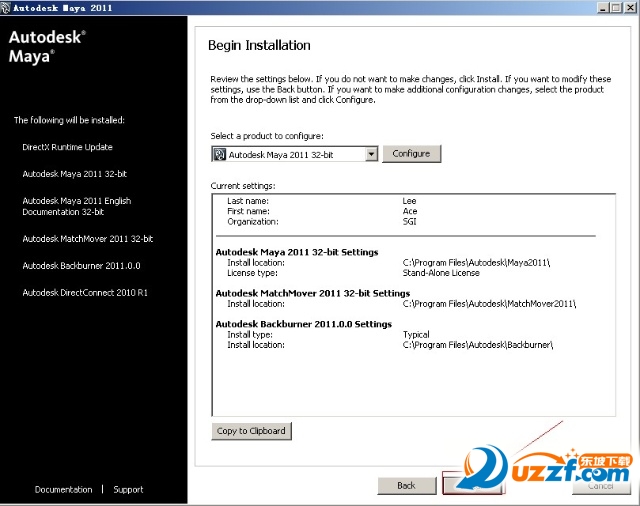Viewport: 640px width, 506px height.
Task: Click 'Autodesk MatchMover 2011 32-bit' in sidebar
Action: (x=88, y=239)
